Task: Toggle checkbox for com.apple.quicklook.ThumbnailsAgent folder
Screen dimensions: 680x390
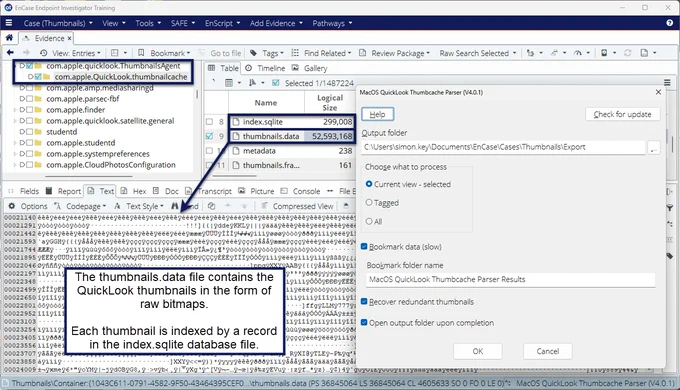Action: [29, 66]
